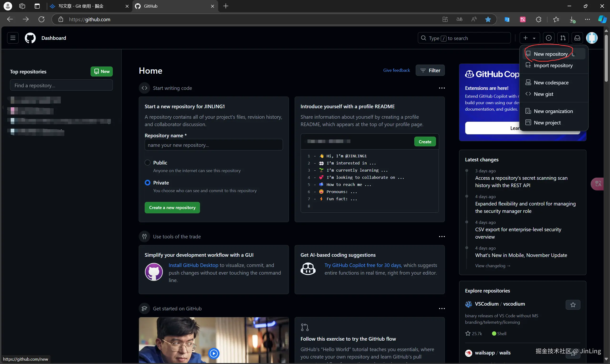The width and height of the screenshot is (610, 364).
Task: Select the Public visibility radio button
Action: tap(147, 163)
